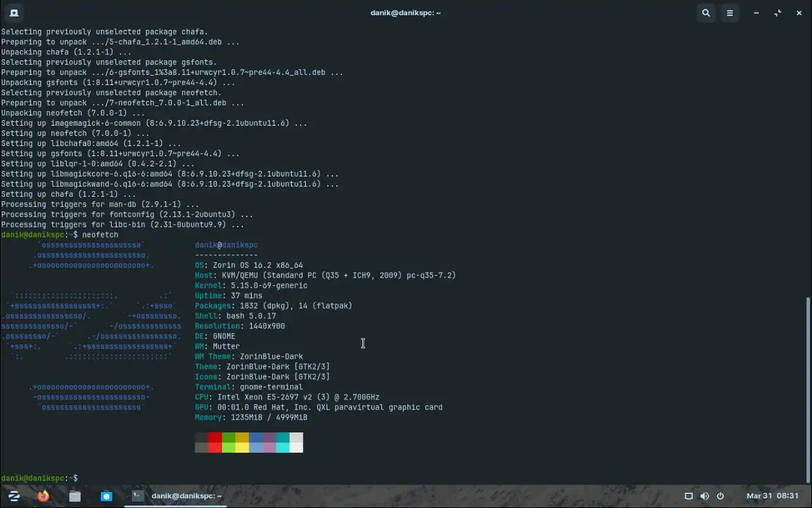Click the 'Terminal: gnome-terminal' line
This screenshot has height=508, width=812.
[x=249, y=387]
